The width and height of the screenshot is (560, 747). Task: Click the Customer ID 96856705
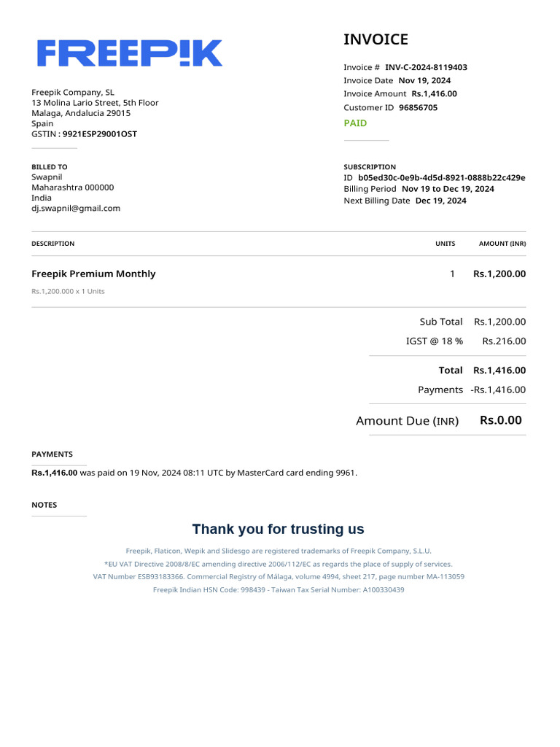coord(418,107)
